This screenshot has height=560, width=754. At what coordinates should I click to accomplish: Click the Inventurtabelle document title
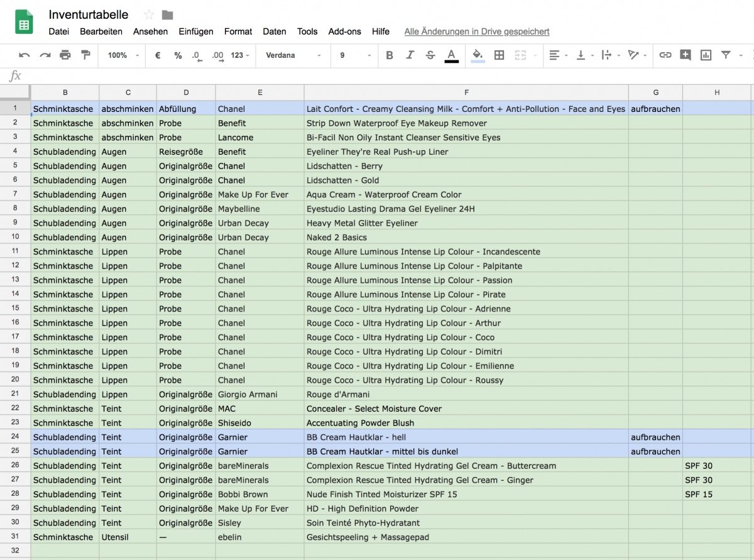[x=89, y=14]
